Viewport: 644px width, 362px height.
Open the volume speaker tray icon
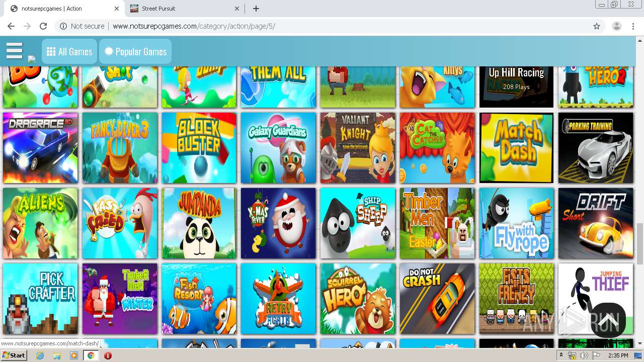pos(584,355)
